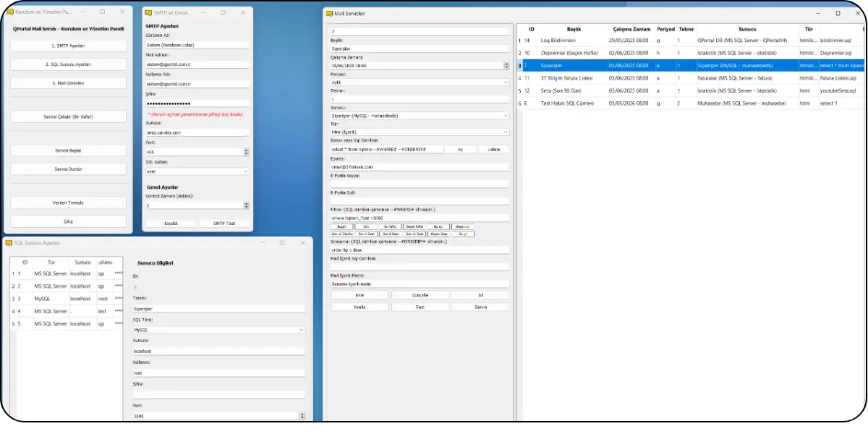
Task: Stop service with 'Servisi Durdur'
Action: (x=69, y=169)
